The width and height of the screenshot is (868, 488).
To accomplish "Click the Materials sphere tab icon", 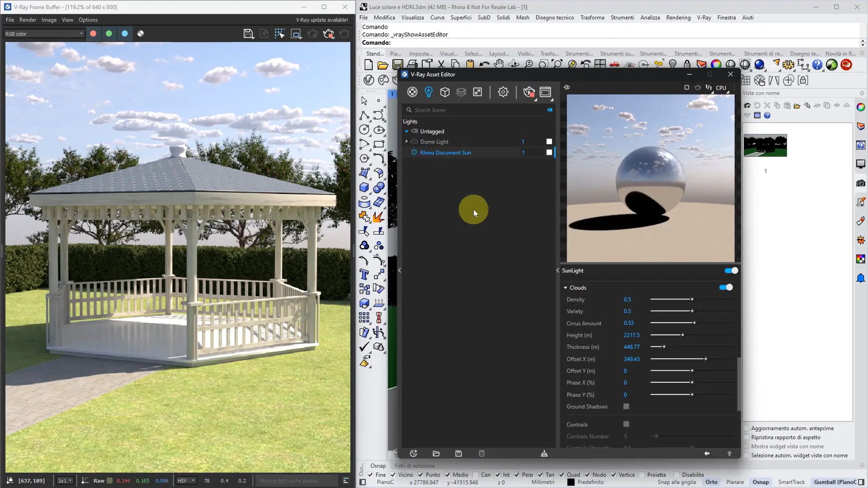I will [412, 92].
